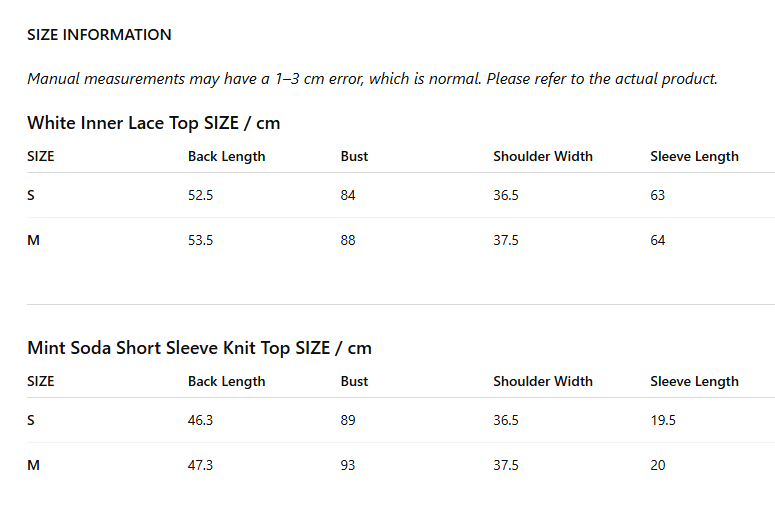
Task: Select the 93 bust value
Action: coord(347,465)
